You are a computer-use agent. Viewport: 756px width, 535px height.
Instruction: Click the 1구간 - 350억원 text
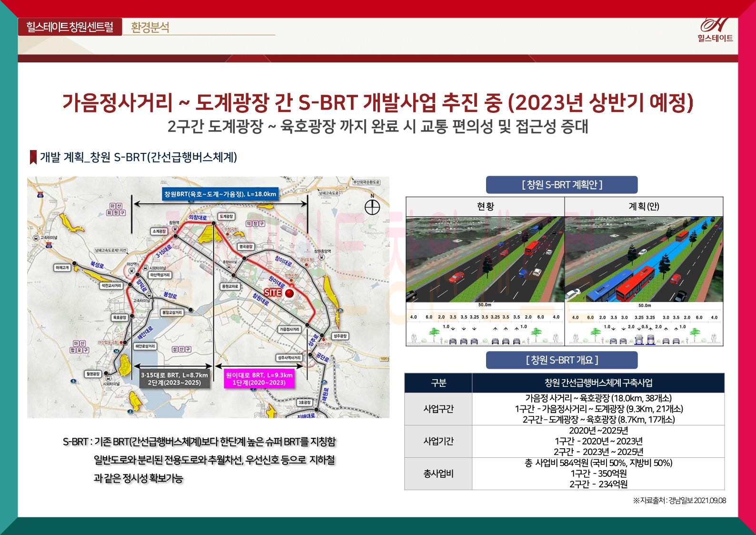point(598,474)
